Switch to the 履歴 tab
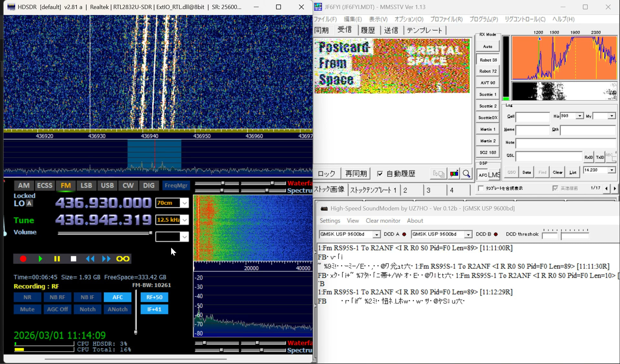The height and width of the screenshot is (364, 620). [368, 30]
